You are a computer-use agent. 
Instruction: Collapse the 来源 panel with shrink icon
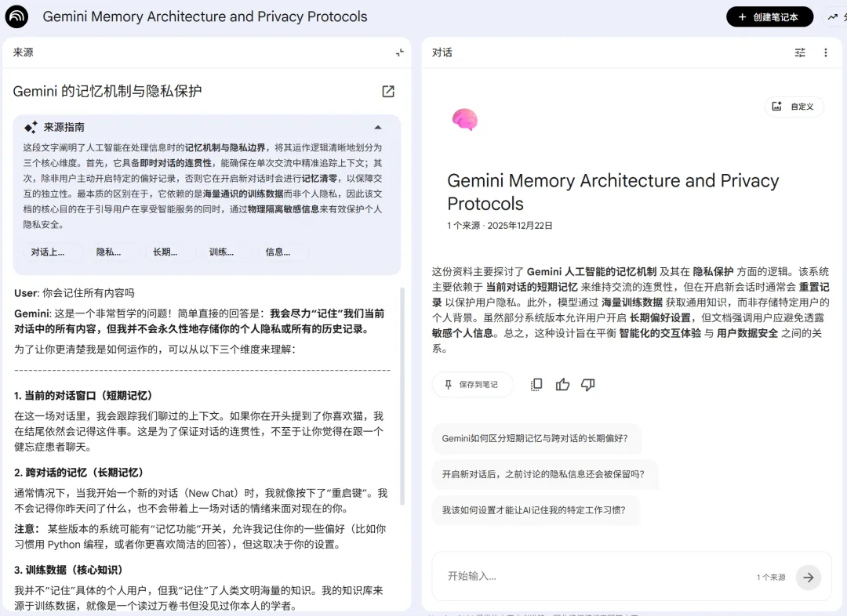click(x=400, y=53)
